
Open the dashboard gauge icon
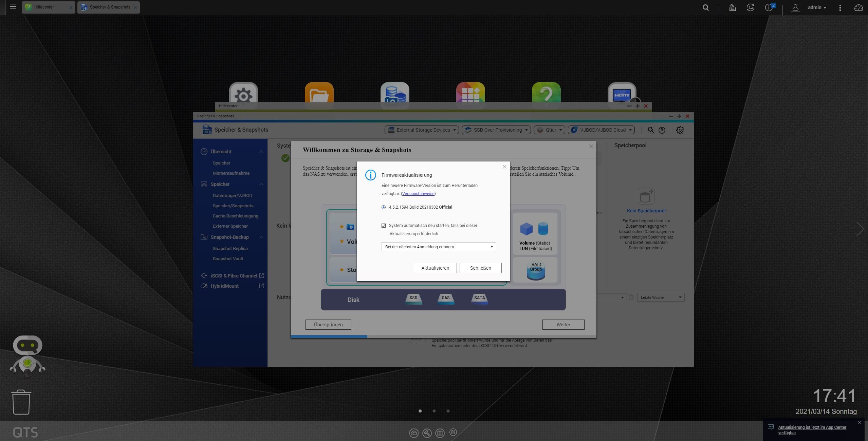[858, 7]
